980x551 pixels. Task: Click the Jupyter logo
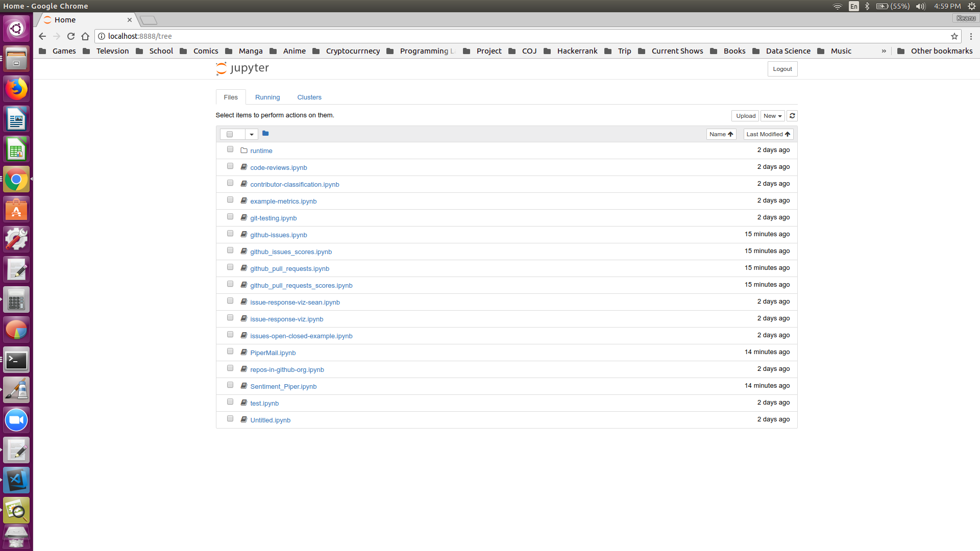242,68
